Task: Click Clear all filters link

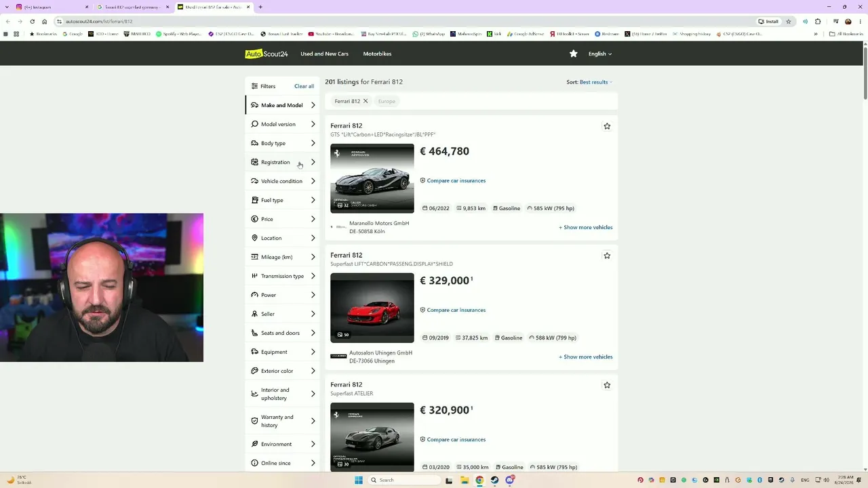Action: coord(304,86)
